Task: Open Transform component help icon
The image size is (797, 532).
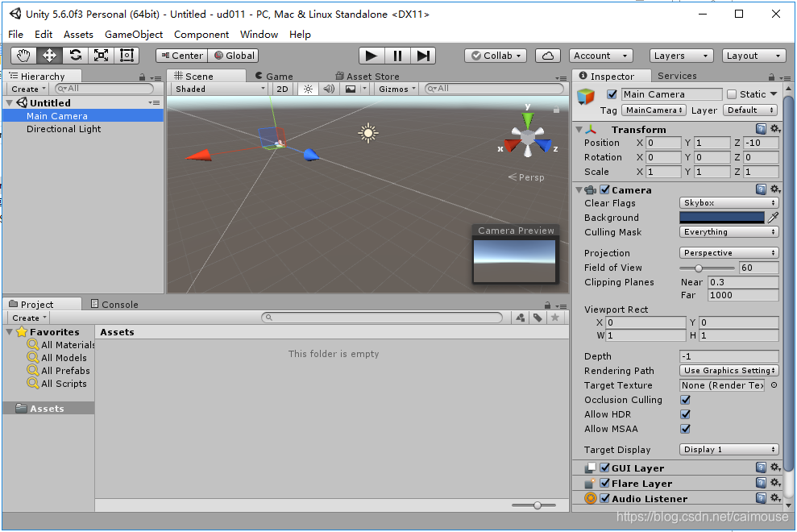Action: click(x=761, y=129)
